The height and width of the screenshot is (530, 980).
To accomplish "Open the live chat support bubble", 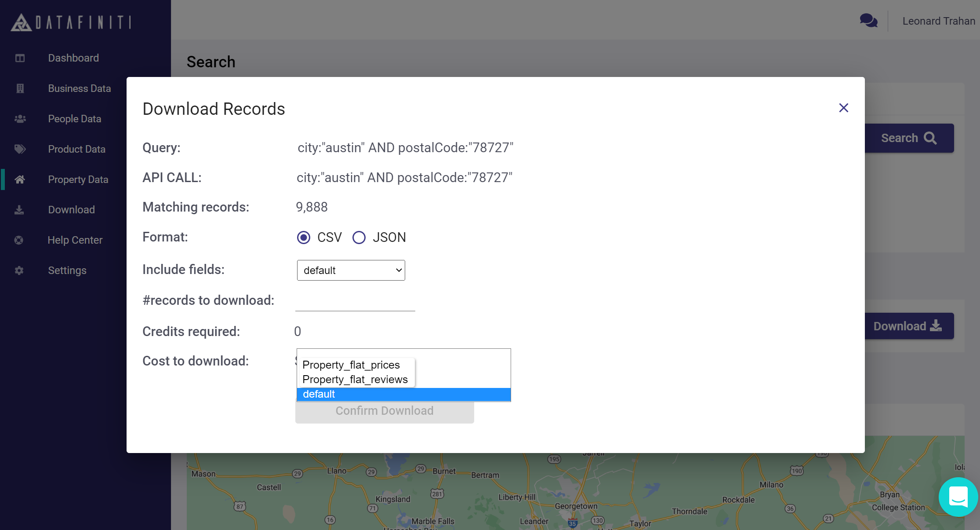I will point(958,497).
